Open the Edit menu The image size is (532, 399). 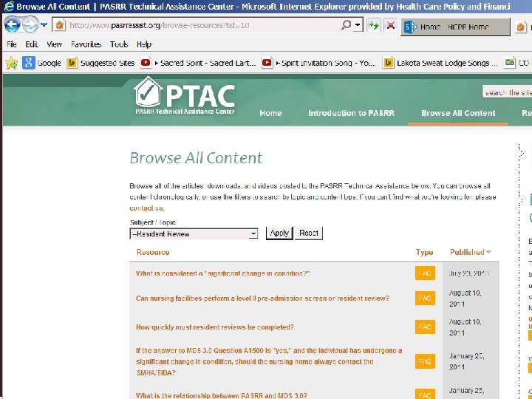pyautogui.click(x=32, y=44)
